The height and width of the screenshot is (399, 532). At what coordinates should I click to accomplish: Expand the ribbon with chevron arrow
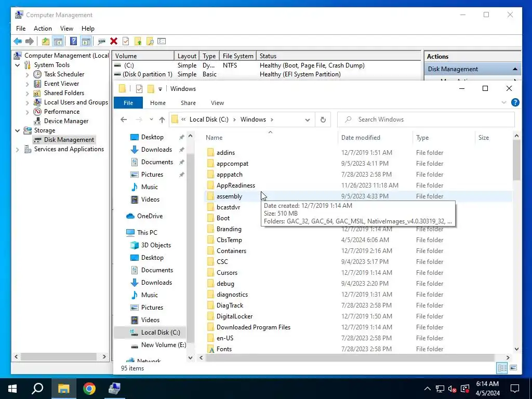tap(503, 102)
